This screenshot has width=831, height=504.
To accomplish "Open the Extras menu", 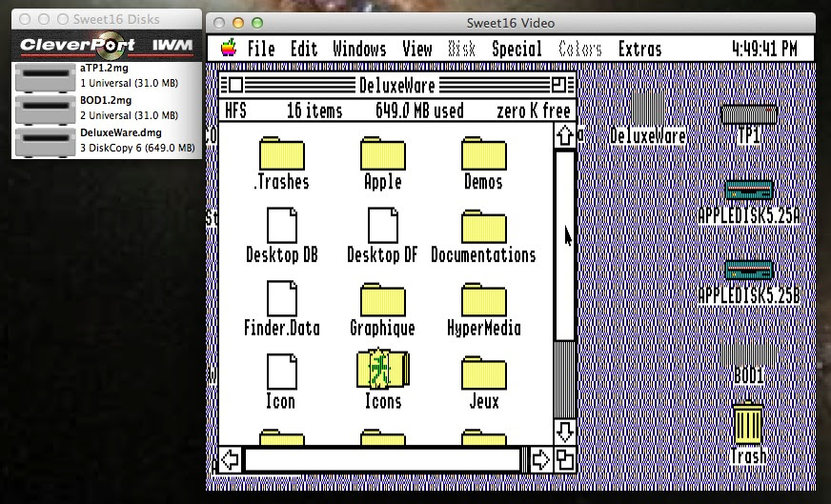I will [x=639, y=49].
